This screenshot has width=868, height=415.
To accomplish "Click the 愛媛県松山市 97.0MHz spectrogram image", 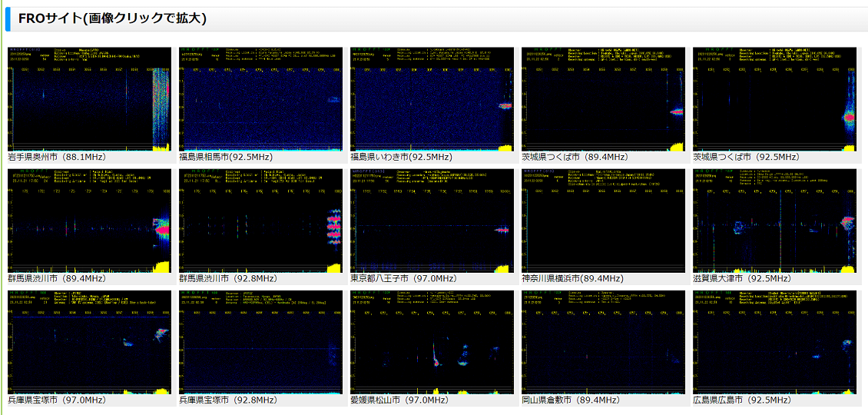I will point(432,342).
